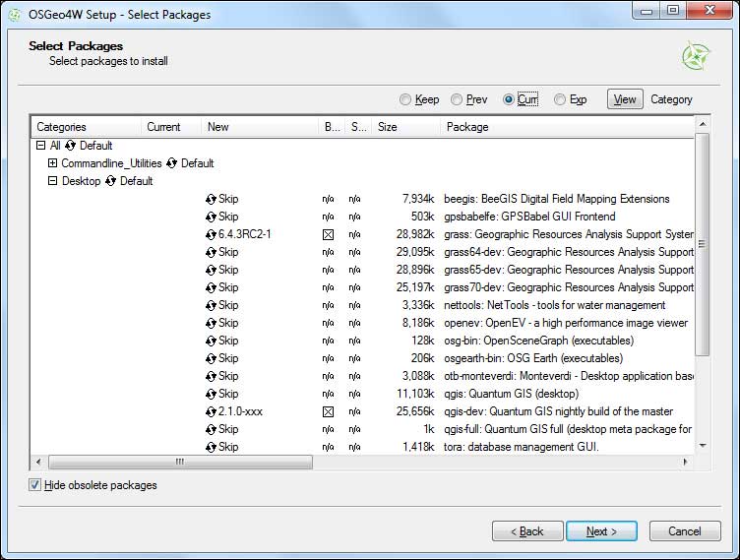Image resolution: width=740 pixels, height=560 pixels.
Task: Click the cycle icon beside beegis Skip
Action: 211,199
